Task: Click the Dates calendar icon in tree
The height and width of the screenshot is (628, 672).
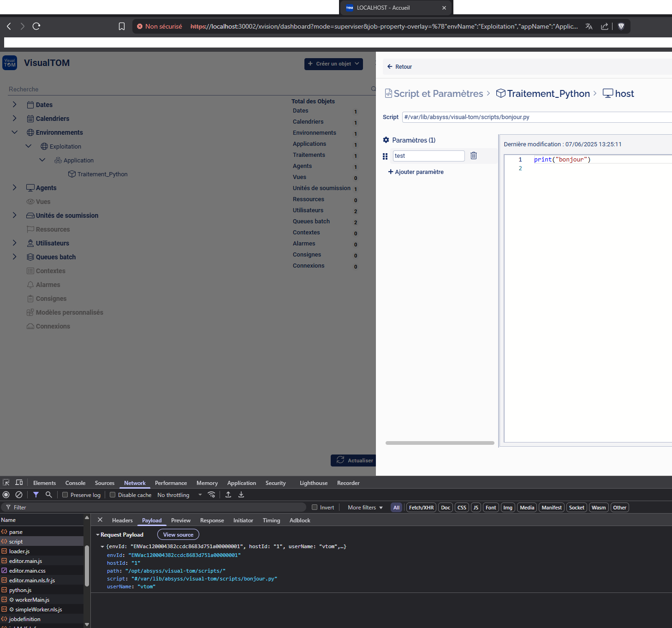Action: pyautogui.click(x=30, y=105)
